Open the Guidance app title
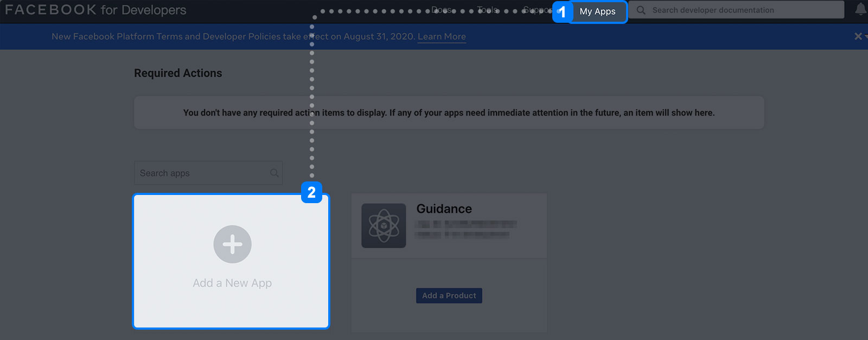Image resolution: width=868 pixels, height=340 pixels. [x=444, y=209]
